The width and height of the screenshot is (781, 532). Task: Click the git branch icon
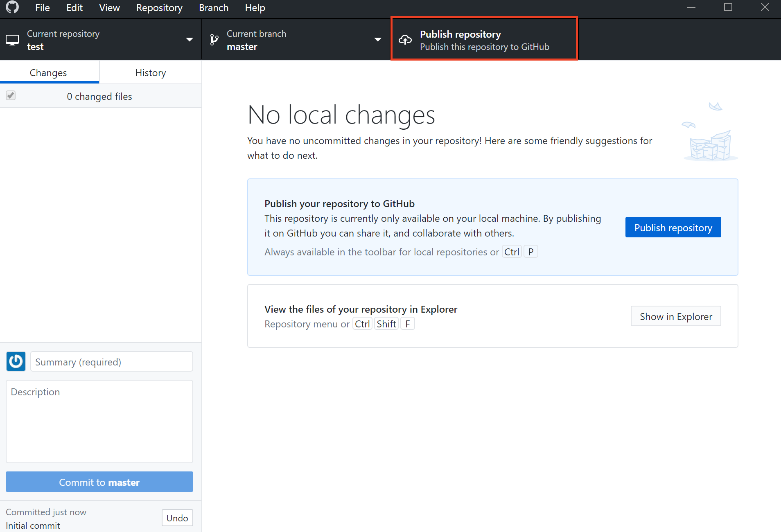pos(214,40)
